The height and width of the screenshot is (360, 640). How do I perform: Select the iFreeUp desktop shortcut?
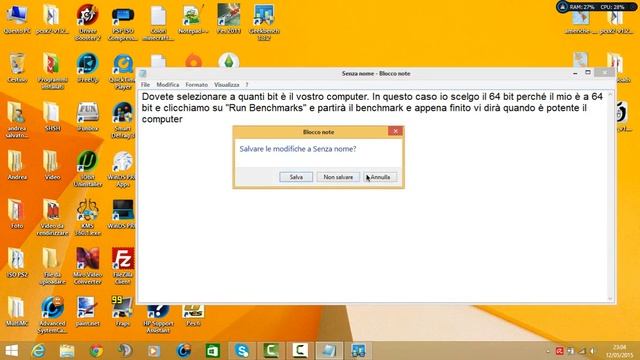pyautogui.click(x=87, y=68)
